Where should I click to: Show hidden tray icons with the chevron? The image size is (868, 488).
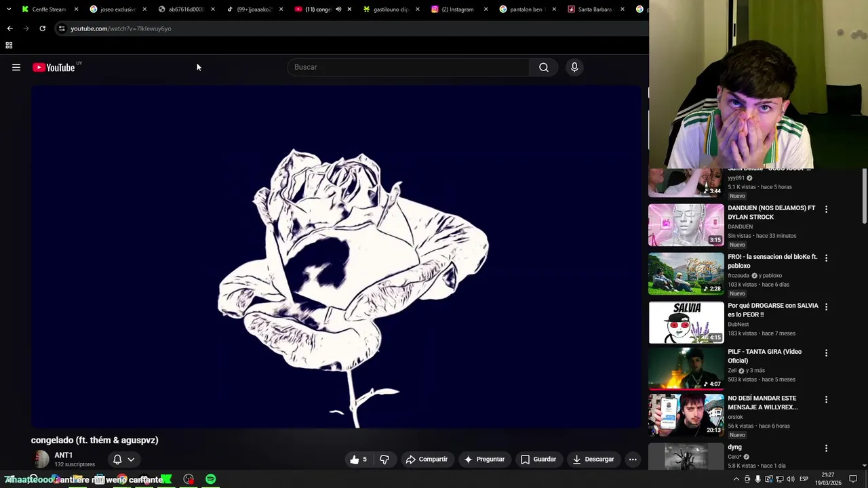(736, 479)
